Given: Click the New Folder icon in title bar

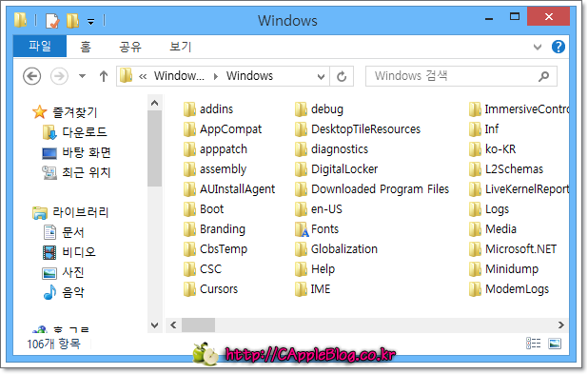Looking at the screenshot, I should click(x=72, y=21).
